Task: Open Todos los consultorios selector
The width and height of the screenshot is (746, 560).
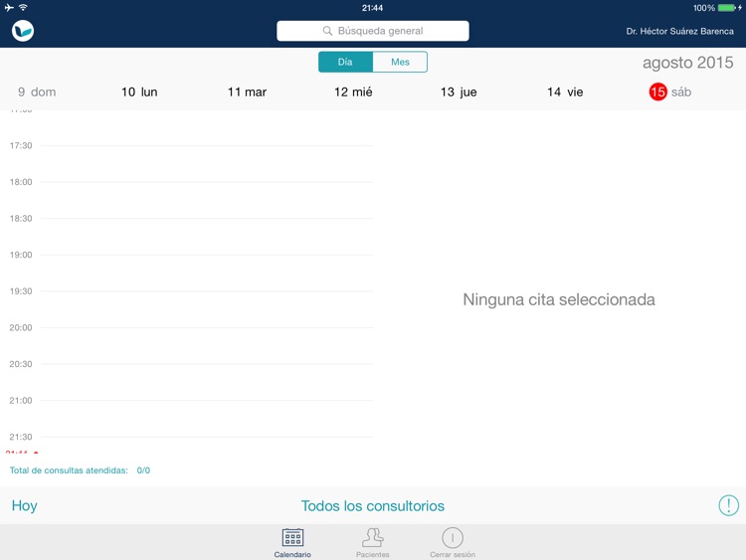Action: pyautogui.click(x=373, y=505)
